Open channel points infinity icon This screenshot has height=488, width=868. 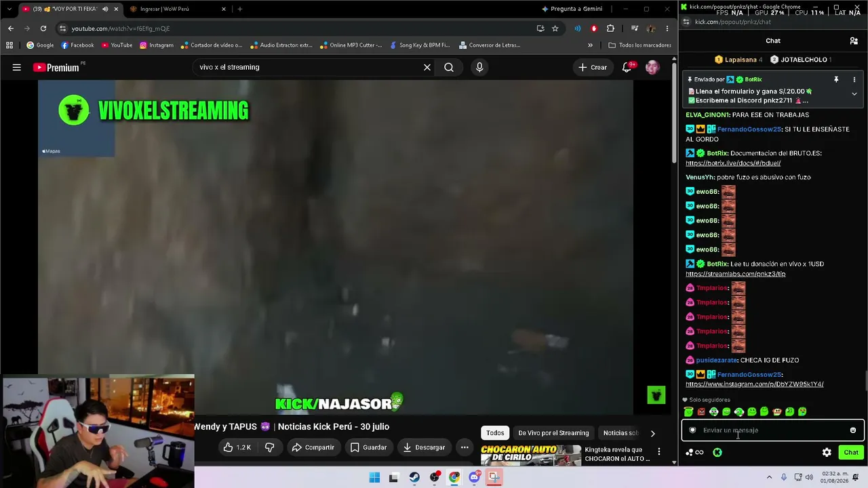point(695,452)
